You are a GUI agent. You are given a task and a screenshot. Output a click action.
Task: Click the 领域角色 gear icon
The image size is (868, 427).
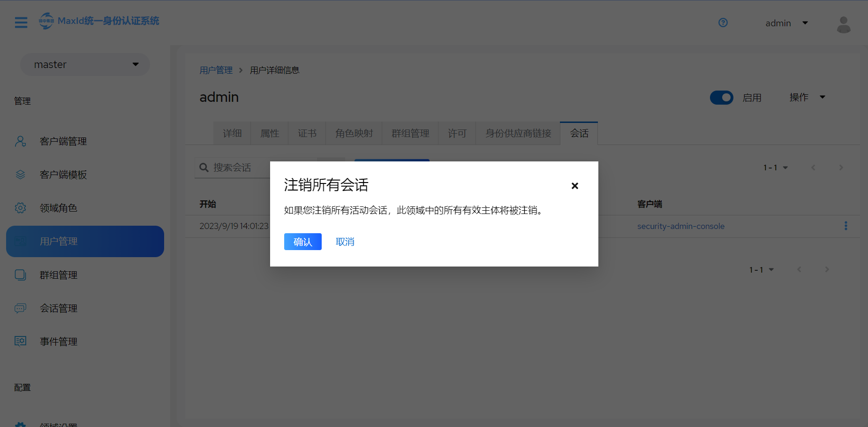[x=20, y=208]
